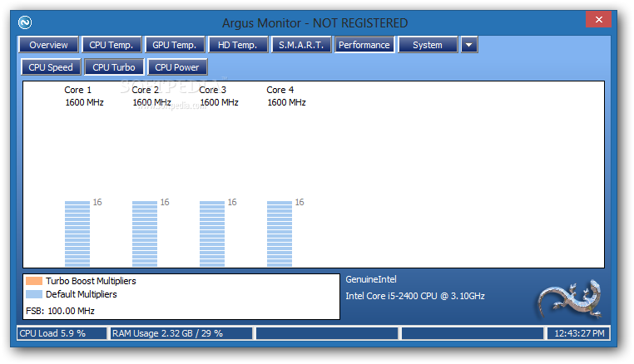Click the 1600 MHz value under Core 4
The height and width of the screenshot is (364, 634).
coord(286,102)
